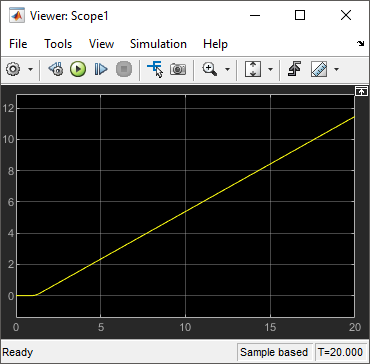The width and height of the screenshot is (370, 364).
Task: Click the signal selector icon
Action: tap(155, 69)
